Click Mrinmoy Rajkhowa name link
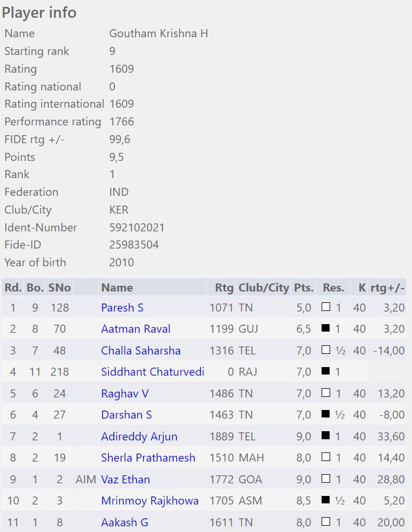This screenshot has height=532, width=412. (x=150, y=501)
